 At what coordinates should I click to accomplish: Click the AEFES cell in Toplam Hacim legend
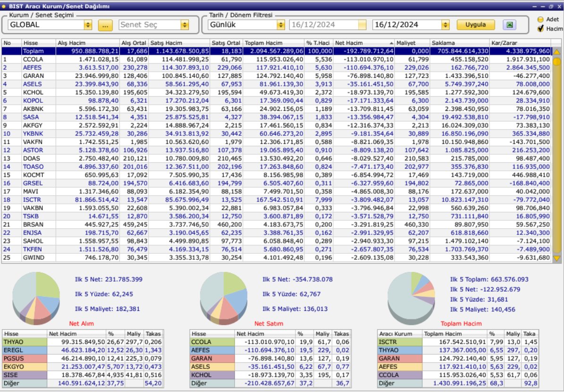click(x=400, y=367)
